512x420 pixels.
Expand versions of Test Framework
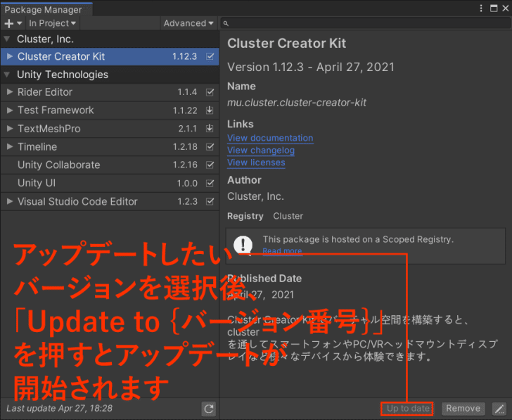[10, 110]
